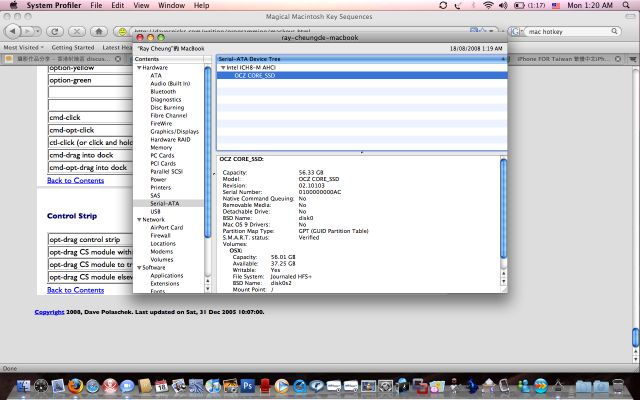Select ATA in Hardware list

[156, 76]
